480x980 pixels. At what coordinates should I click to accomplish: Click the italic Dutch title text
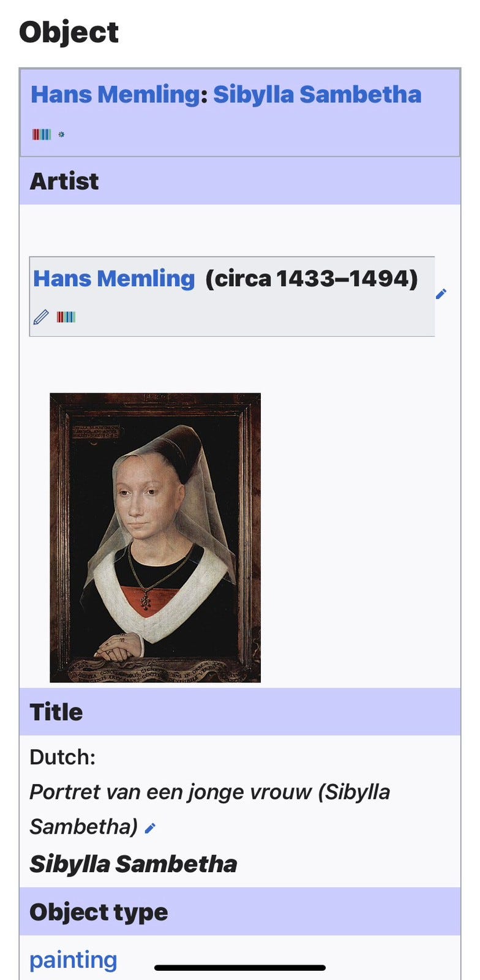click(210, 809)
